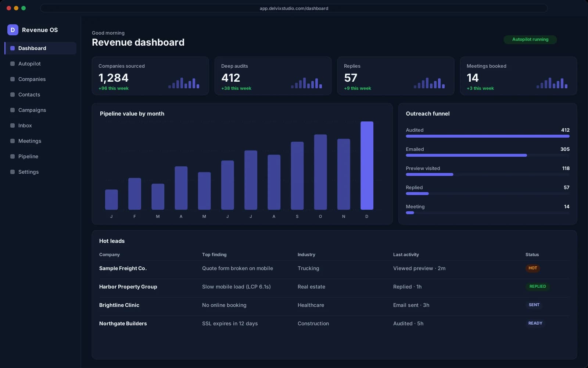Go to Companies in the sidebar

[40, 79]
